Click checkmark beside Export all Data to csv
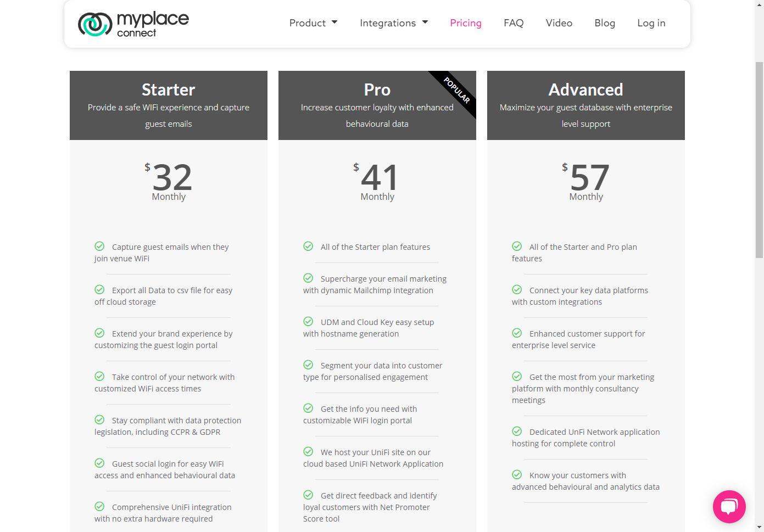The image size is (764, 532). pyautogui.click(x=99, y=289)
